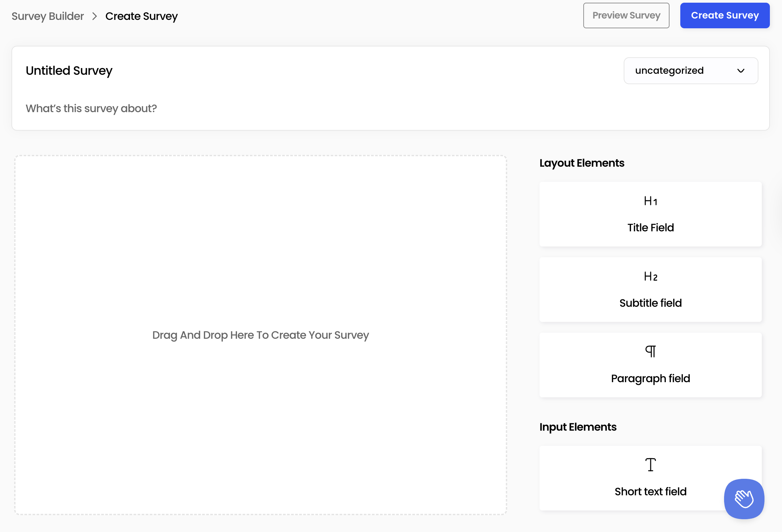Click the pilcrow Paragraph field icon
The height and width of the screenshot is (532, 782).
pyautogui.click(x=650, y=351)
